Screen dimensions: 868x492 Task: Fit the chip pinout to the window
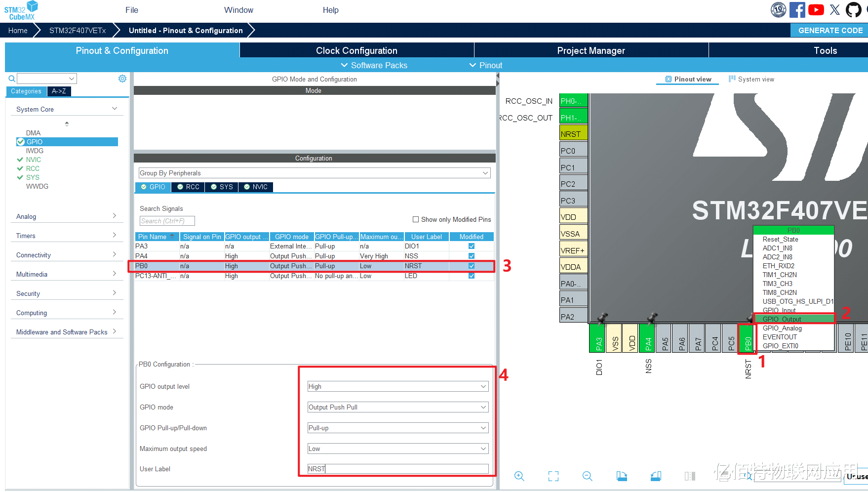pos(553,476)
